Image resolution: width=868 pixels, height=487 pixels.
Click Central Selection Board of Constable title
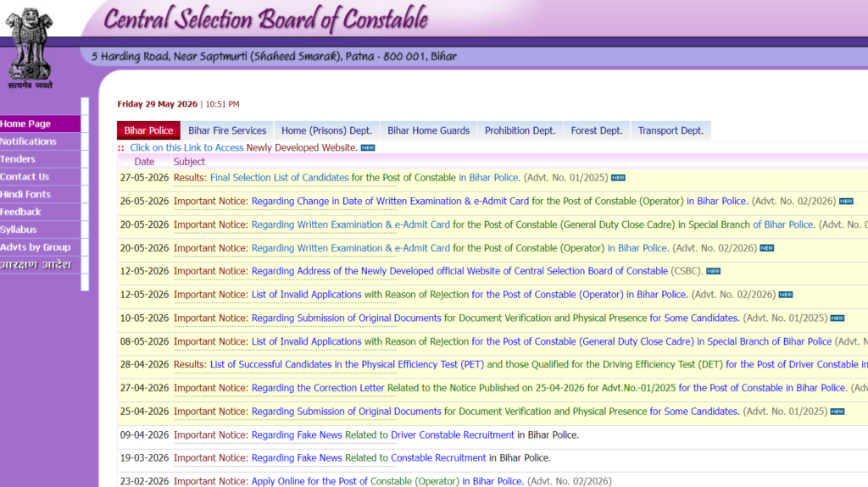tap(265, 19)
